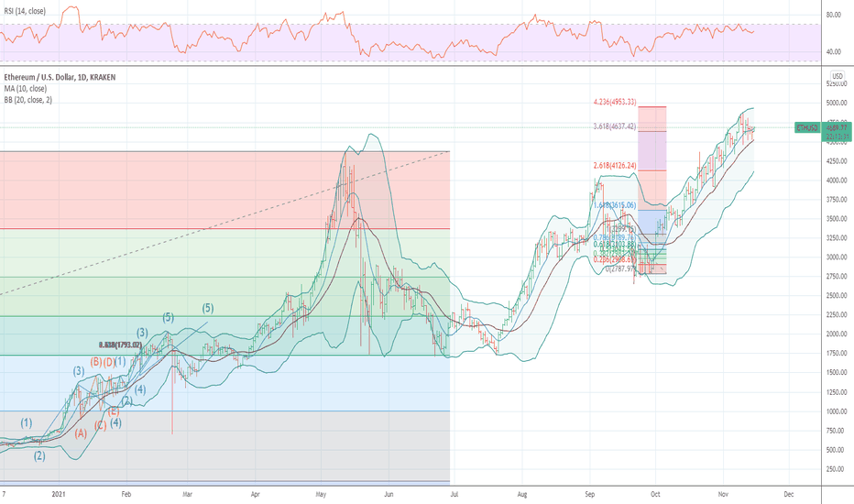Select the RSI (14, close) indicator legend
854x504 pixels.
tap(25, 11)
